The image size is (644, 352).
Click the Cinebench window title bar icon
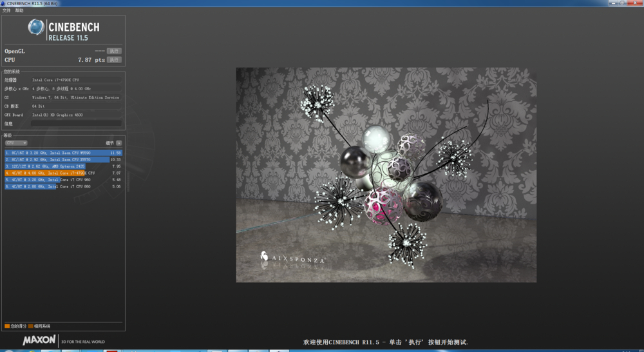[3, 3]
